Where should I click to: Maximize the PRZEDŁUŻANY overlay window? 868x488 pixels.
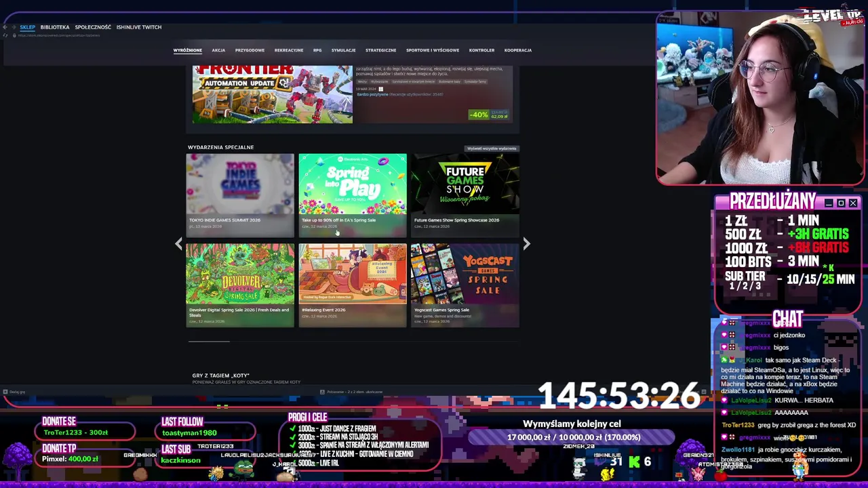click(841, 203)
